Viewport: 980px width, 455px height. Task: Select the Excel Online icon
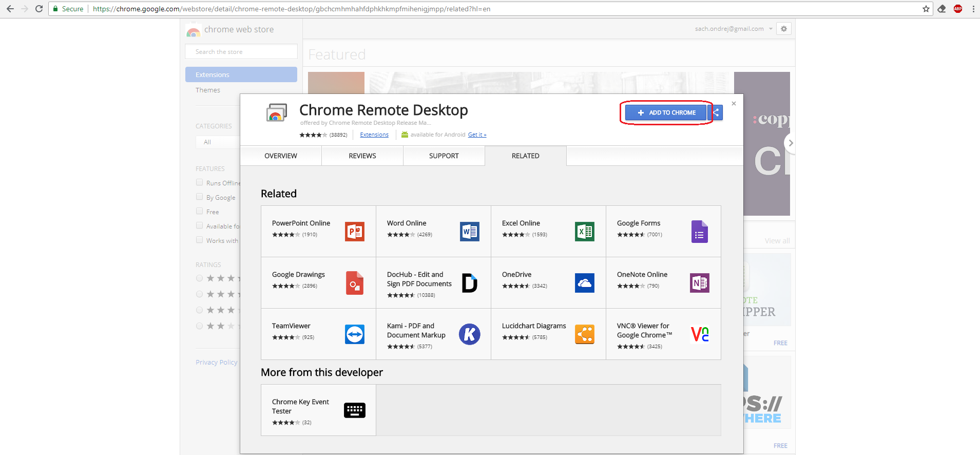pos(584,232)
